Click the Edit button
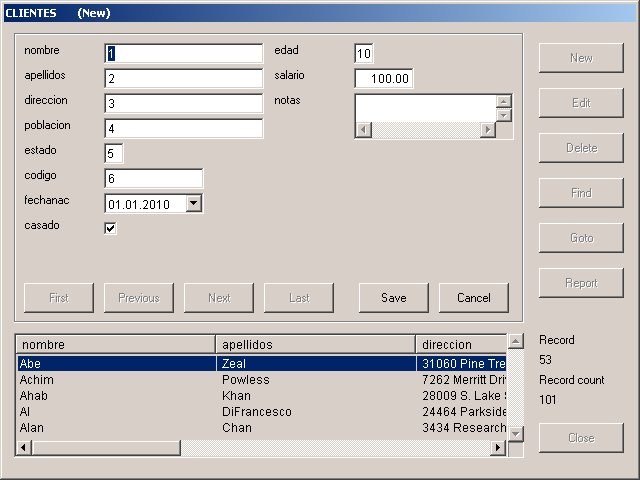Screen dimensions: 640x480 [x=581, y=103]
